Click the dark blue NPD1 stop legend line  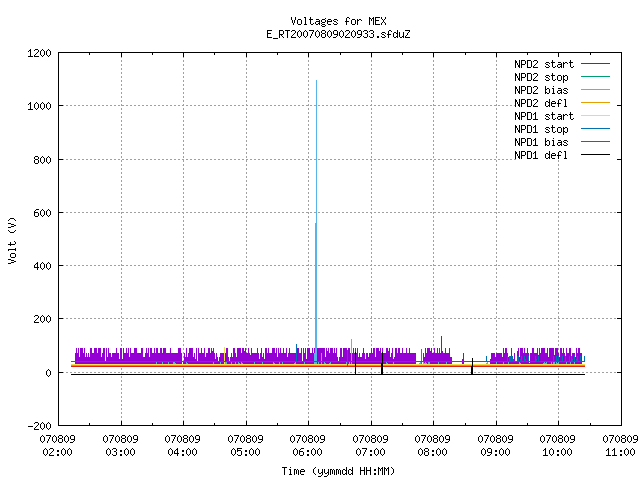(x=596, y=129)
